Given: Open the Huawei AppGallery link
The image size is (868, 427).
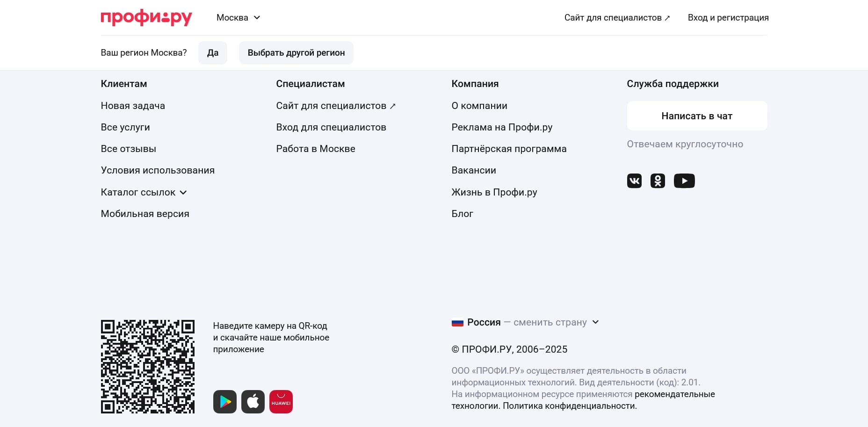Looking at the screenshot, I should pos(281,401).
